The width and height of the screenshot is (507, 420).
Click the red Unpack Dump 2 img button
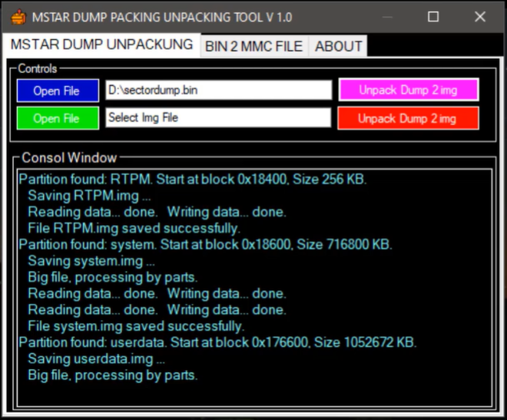(408, 118)
